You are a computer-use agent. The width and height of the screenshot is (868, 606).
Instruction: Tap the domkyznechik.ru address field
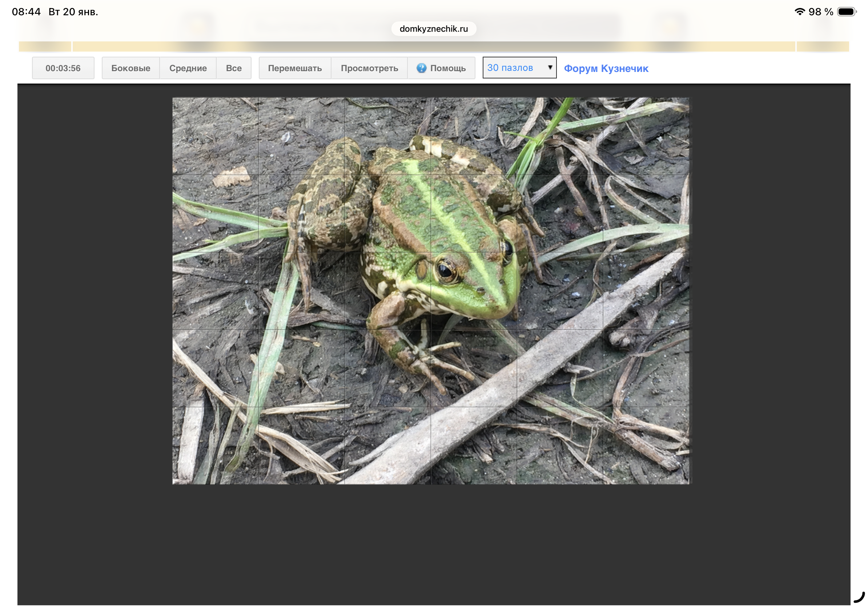pyautogui.click(x=434, y=29)
